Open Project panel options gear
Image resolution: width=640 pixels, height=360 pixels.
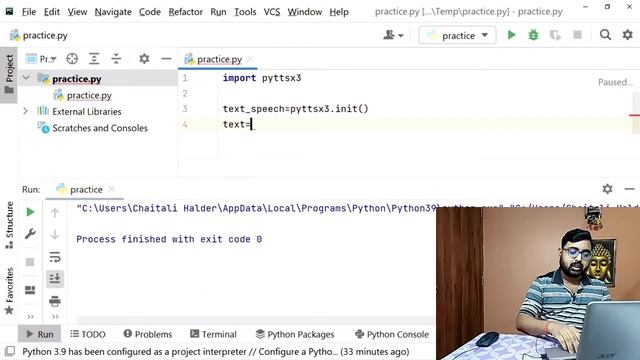pos(144,59)
